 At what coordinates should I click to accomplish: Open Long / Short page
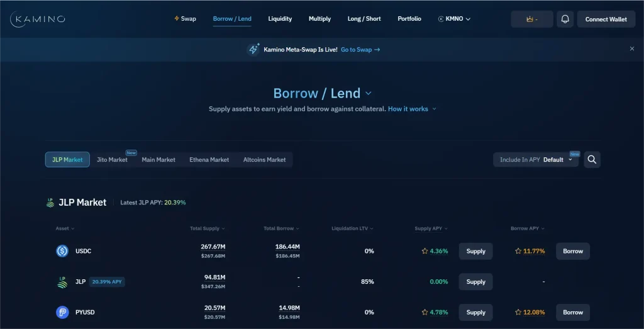point(364,19)
